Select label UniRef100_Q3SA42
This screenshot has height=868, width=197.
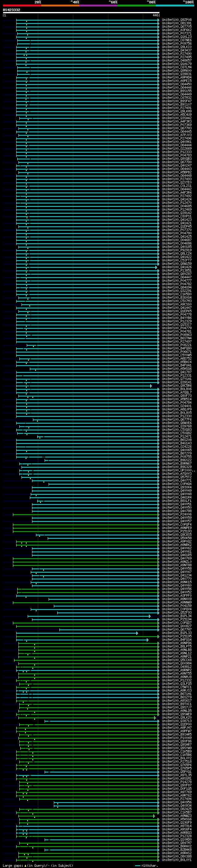point(176,118)
